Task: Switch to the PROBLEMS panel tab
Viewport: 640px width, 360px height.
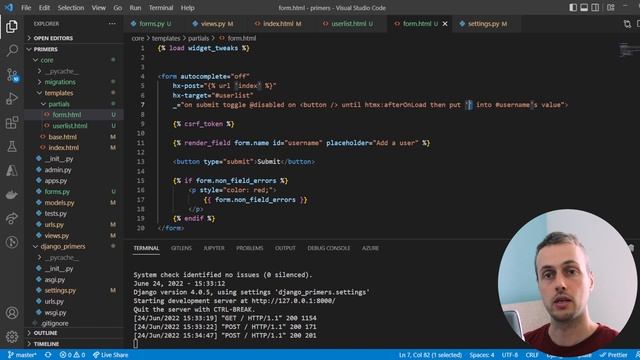Action: 249,248
